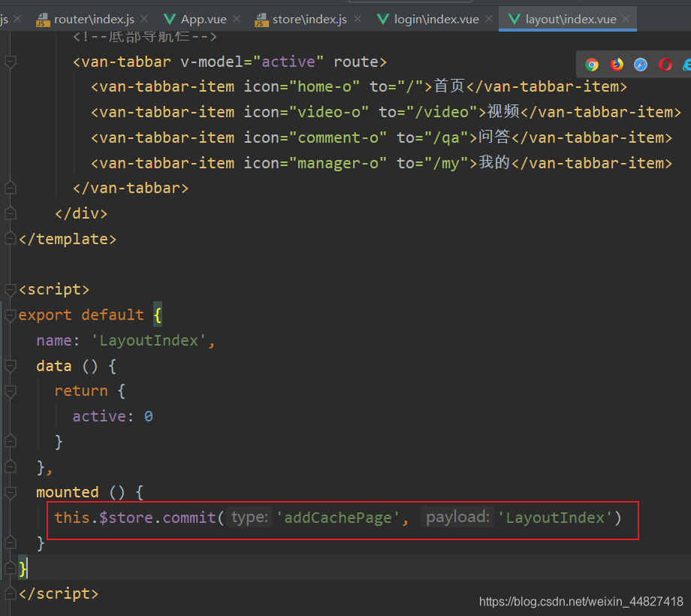Click the name: 'LayoutIndex' line
The width and height of the screenshot is (691, 616).
pos(125,340)
